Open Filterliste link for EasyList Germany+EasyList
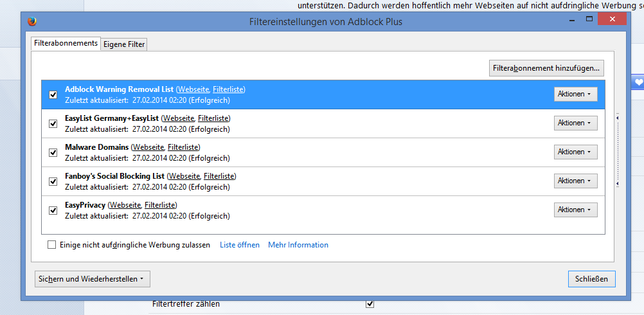 point(213,118)
